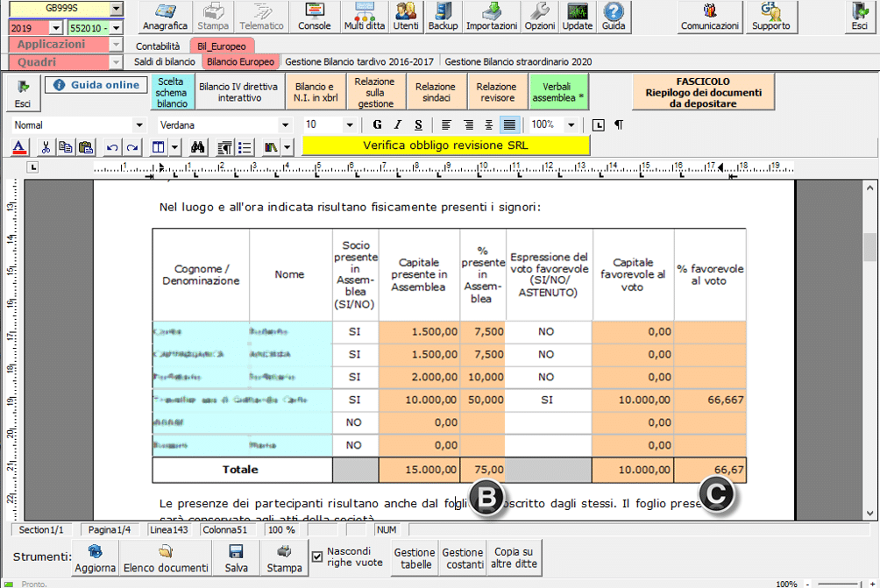Insert a bulleted list
This screenshot has width=880, height=588.
click(245, 147)
